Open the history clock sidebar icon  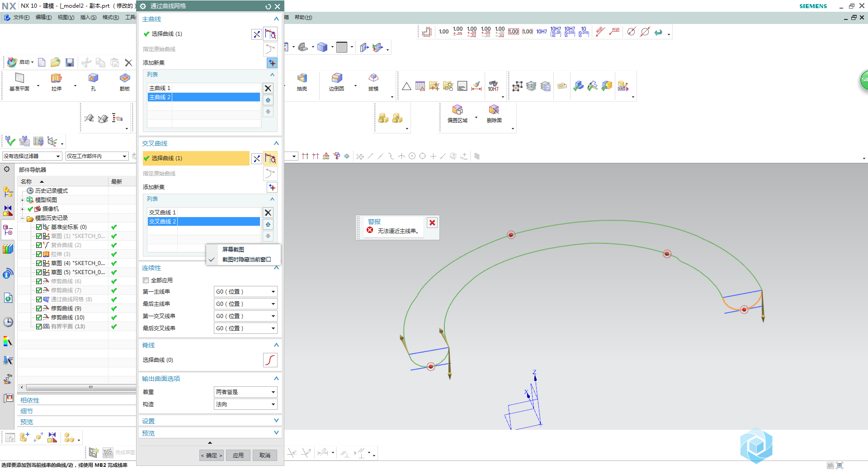[x=8, y=322]
